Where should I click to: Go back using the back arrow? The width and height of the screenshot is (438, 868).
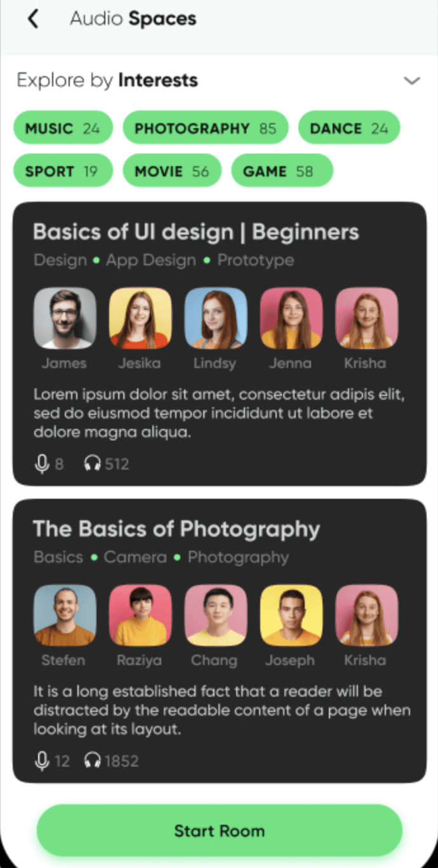pyautogui.click(x=33, y=19)
